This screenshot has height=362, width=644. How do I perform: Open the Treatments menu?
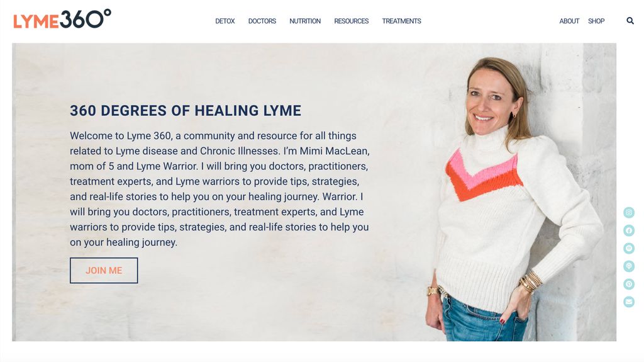coord(402,21)
